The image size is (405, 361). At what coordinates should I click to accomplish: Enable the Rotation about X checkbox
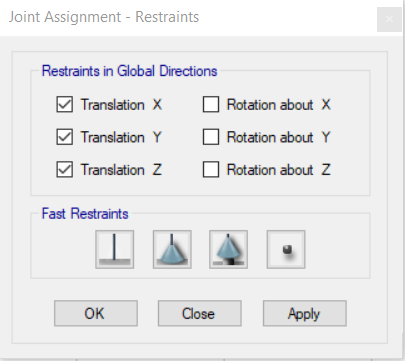point(211,105)
